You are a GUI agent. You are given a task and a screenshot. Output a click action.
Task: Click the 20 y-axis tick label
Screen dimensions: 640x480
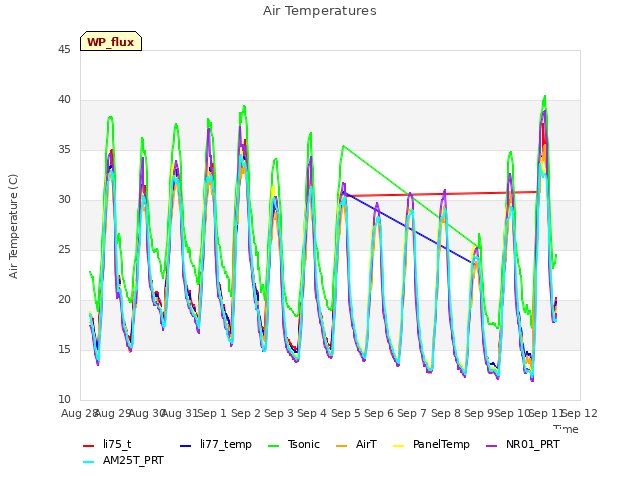tap(64, 299)
